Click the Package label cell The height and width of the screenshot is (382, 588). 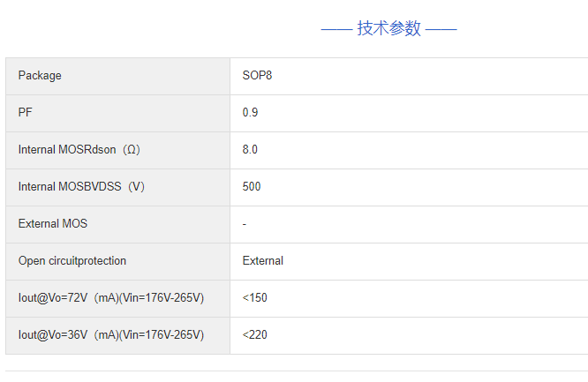tap(40, 76)
